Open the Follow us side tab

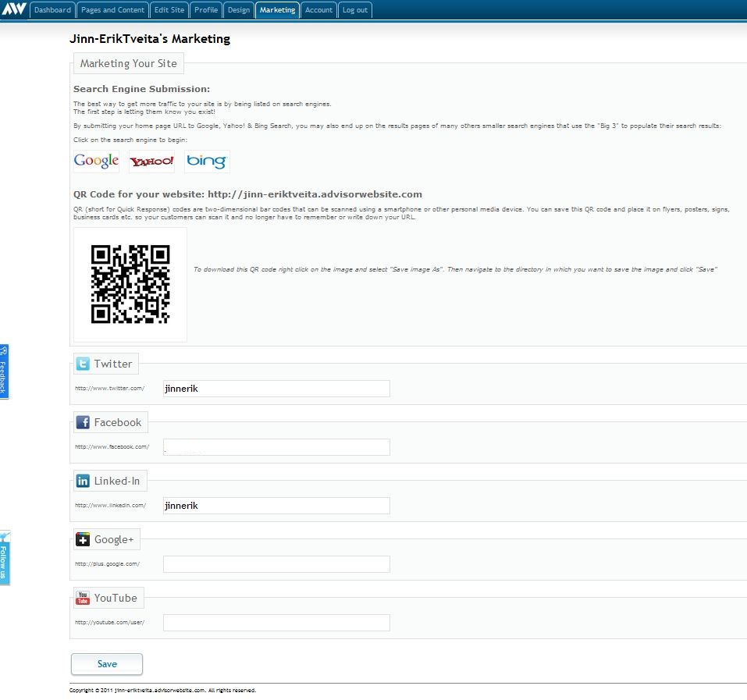(4, 558)
